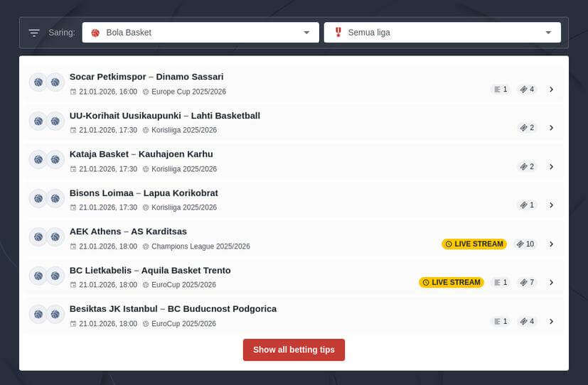
Task: Click tips badge on Kataja Basket row
Action: click(x=527, y=167)
